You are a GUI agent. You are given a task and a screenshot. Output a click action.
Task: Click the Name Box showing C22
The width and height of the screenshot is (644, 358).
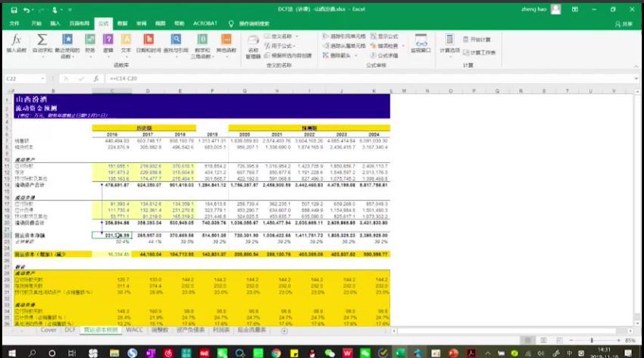point(21,79)
